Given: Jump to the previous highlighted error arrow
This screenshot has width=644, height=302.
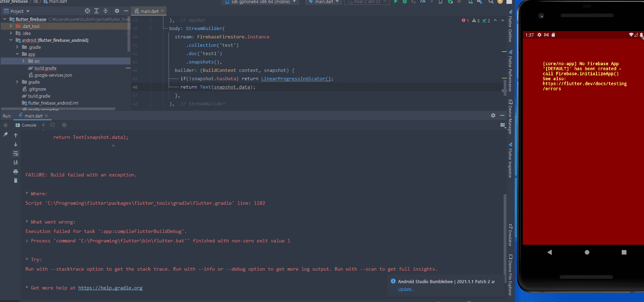Looking at the screenshot, I should point(495,21).
